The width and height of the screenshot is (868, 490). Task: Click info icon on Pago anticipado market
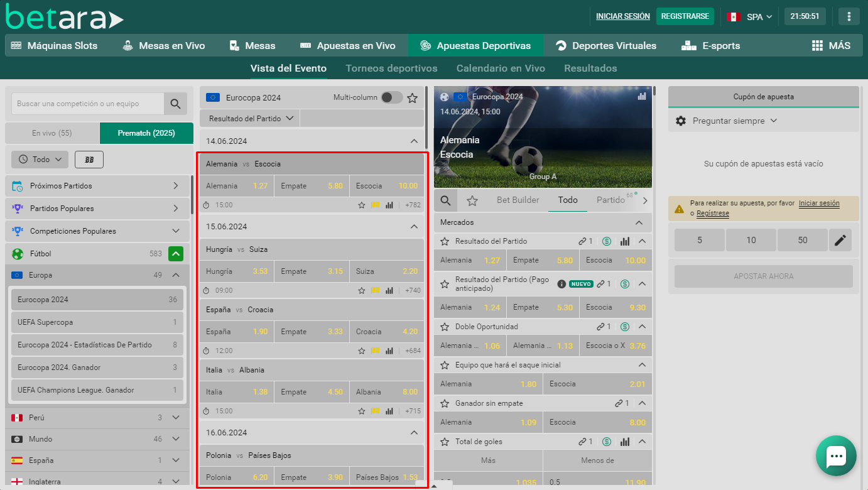561,284
